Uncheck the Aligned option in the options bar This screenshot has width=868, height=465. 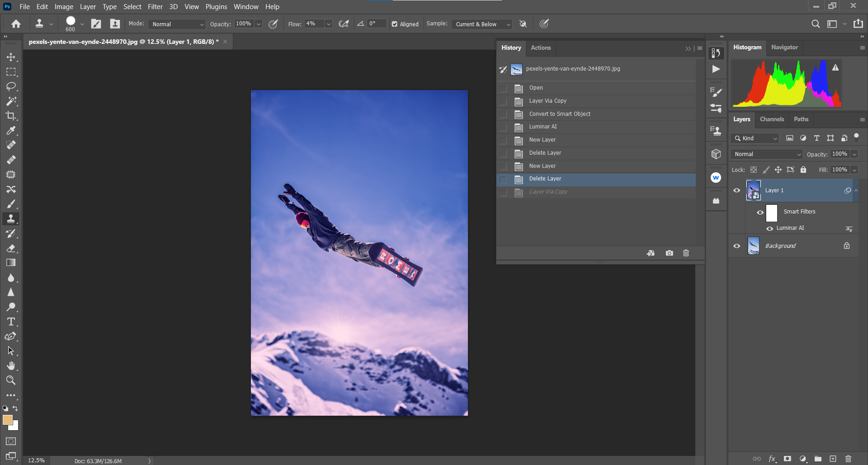[394, 24]
